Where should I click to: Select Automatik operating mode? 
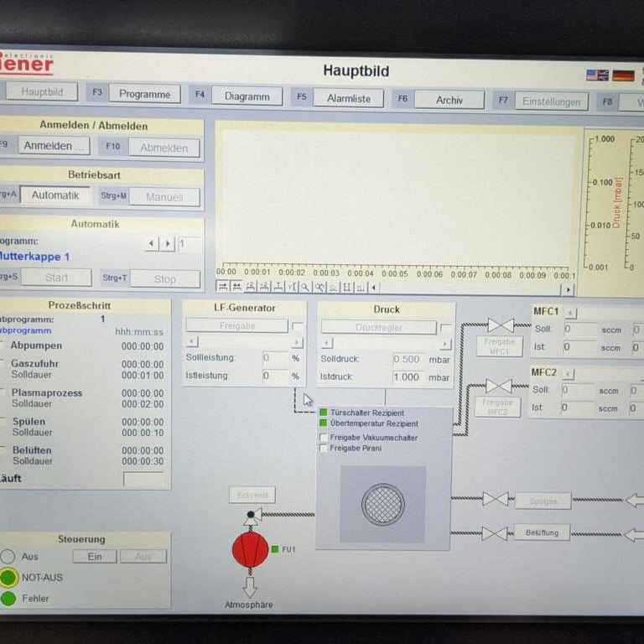55,195
